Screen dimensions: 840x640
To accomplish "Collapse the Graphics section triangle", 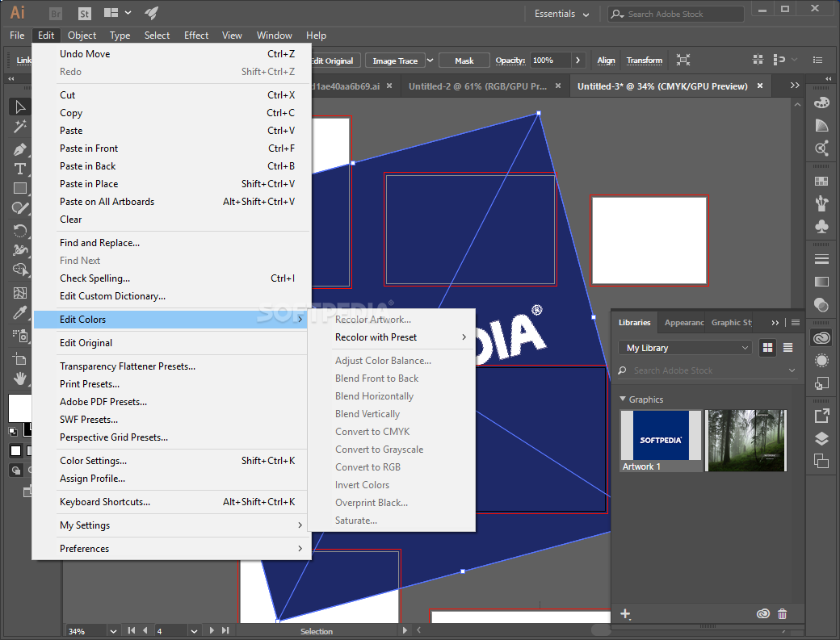I will (623, 399).
